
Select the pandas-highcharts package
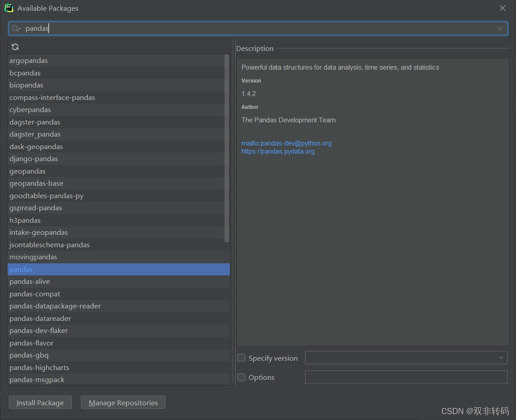tap(118, 367)
